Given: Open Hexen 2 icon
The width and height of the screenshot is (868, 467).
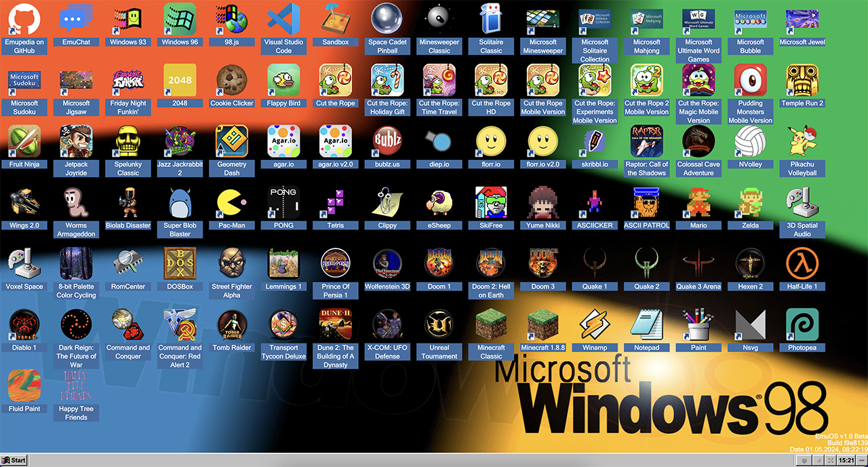Looking at the screenshot, I should tap(751, 263).
